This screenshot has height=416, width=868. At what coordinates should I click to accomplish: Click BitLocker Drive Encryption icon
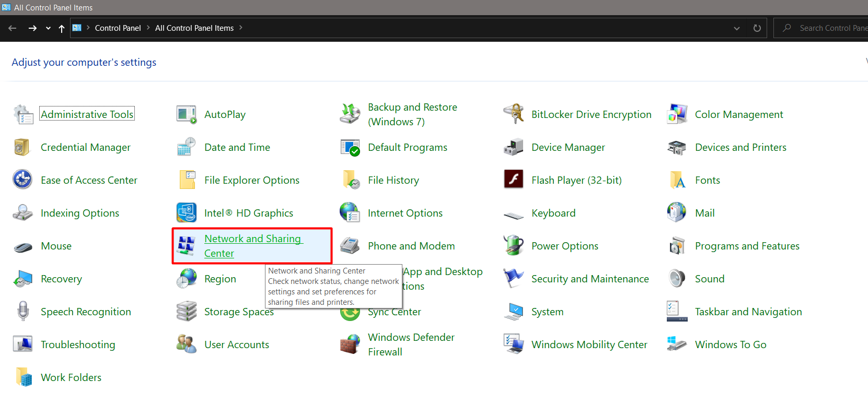[x=514, y=114]
